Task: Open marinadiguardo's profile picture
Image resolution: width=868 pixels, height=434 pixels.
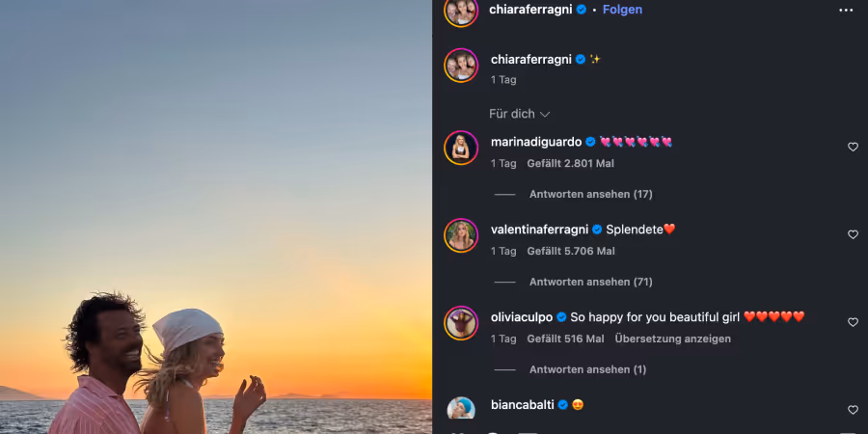Action: pyautogui.click(x=461, y=148)
